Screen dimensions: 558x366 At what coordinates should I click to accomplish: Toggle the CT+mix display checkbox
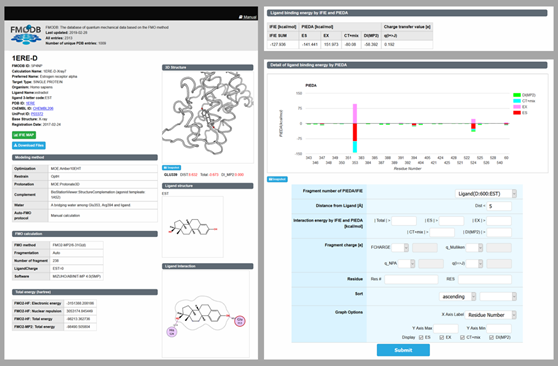462,337
